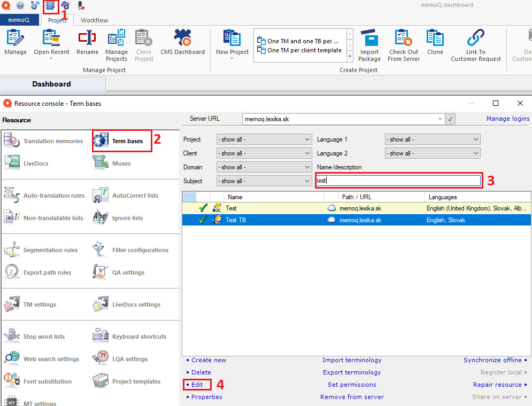
Task: Click the Repair resource link
Action: (497, 385)
